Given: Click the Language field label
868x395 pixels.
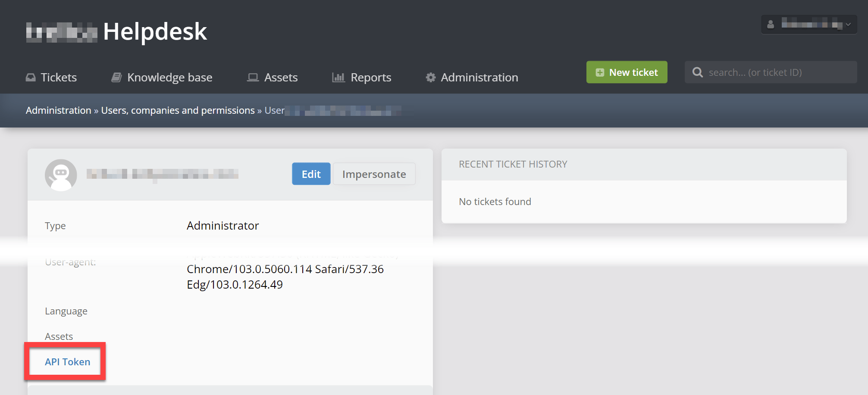Looking at the screenshot, I should pos(66,311).
